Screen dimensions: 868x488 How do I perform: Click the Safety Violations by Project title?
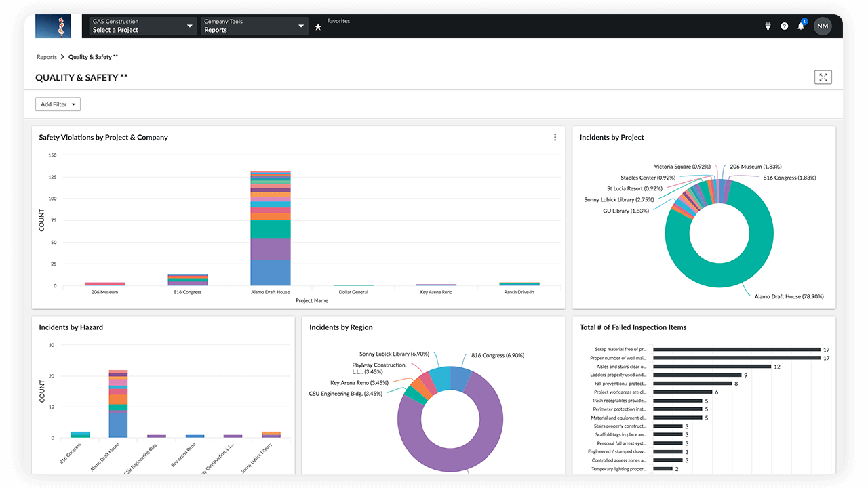click(103, 137)
